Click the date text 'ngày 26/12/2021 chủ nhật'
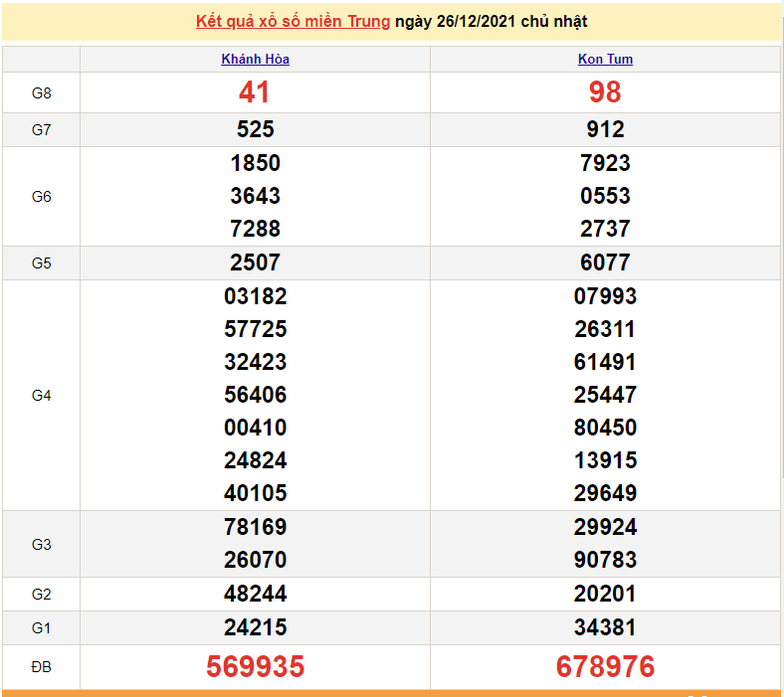Image resolution: width=784 pixels, height=697 pixels. 490,21
